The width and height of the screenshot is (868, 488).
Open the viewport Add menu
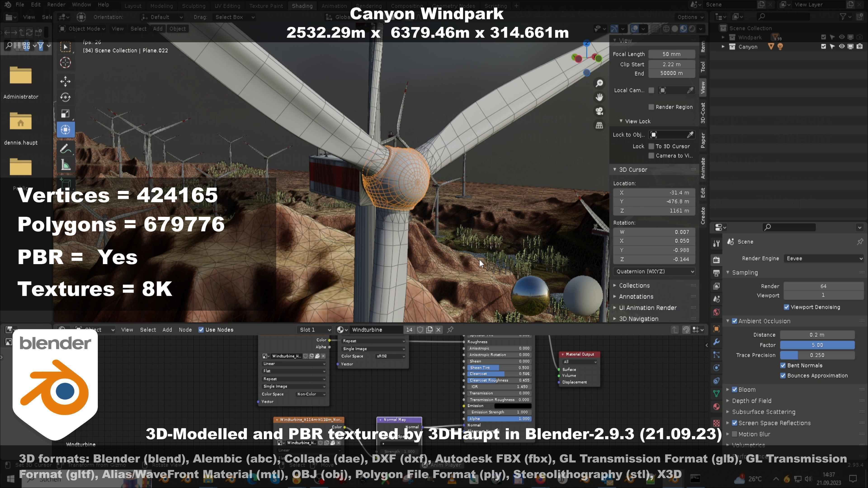(x=158, y=29)
